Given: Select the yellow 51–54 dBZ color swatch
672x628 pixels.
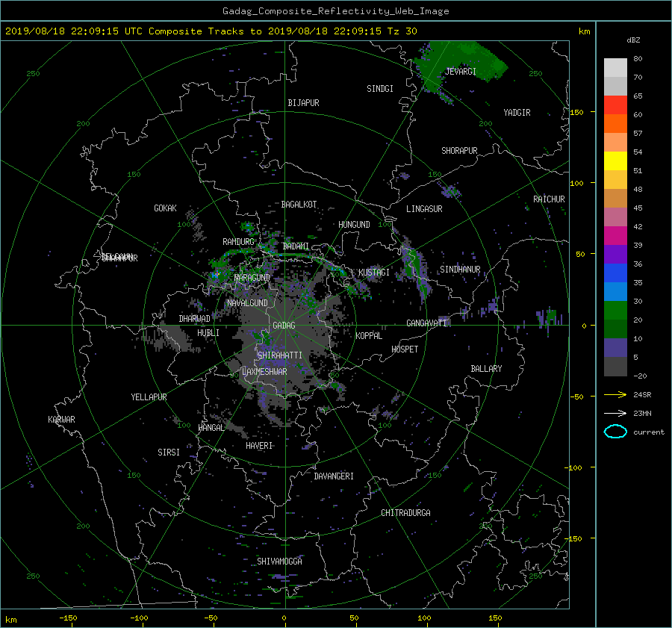Looking at the screenshot, I should click(615, 161).
